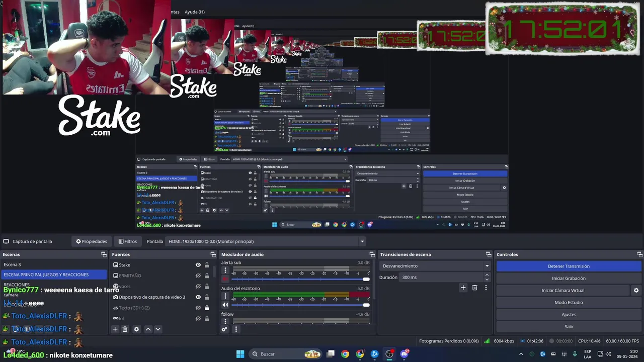Remove selected source with the trash icon

pyautogui.click(x=125, y=329)
